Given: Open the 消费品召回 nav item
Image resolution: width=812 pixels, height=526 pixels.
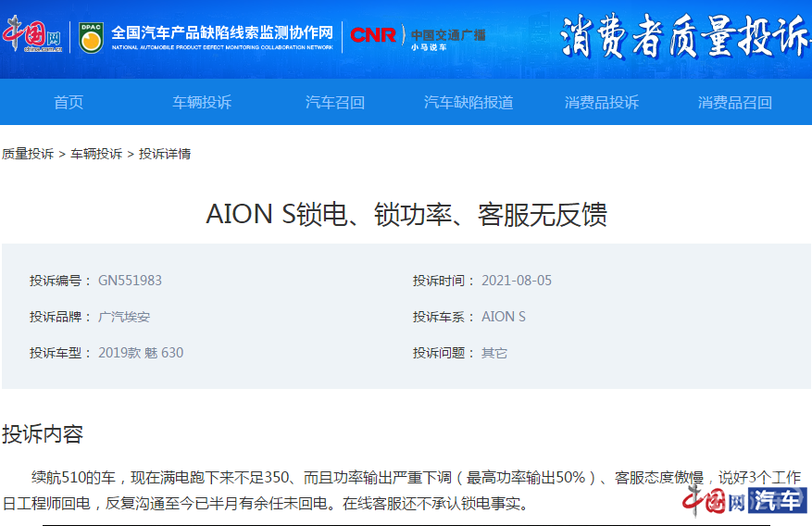Looking at the screenshot, I should click(735, 103).
